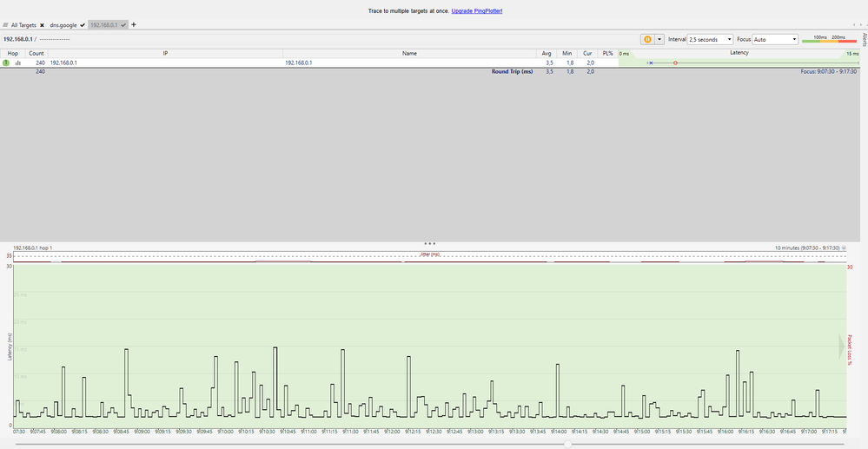Expand the Focus dropdown set to Auto
Viewport: 868px width, 449px height.
[x=775, y=39]
